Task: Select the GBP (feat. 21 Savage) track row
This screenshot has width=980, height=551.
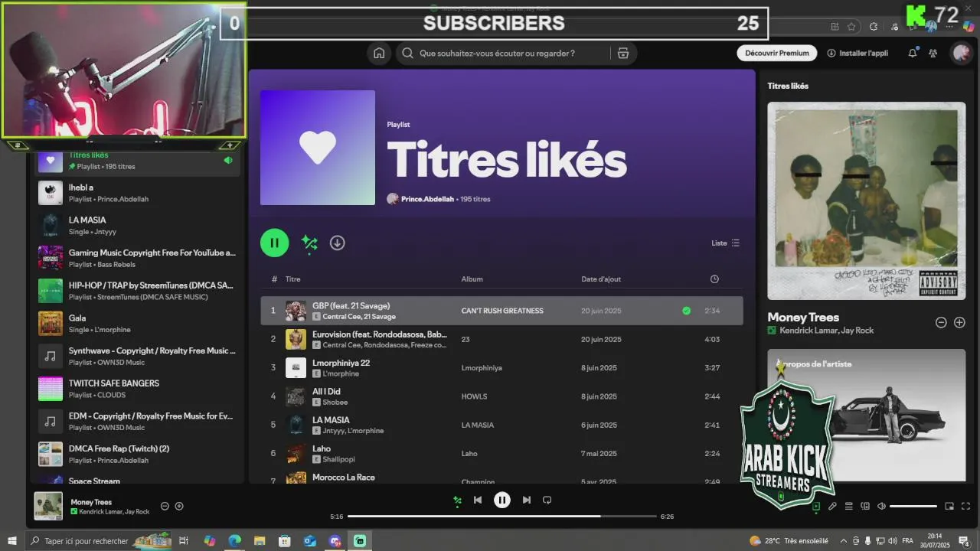Action: click(501, 311)
